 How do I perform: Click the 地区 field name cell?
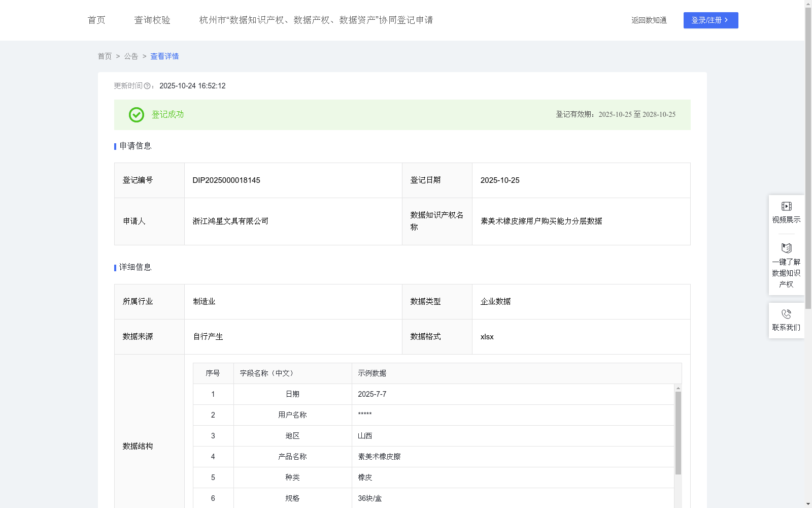[292, 436]
